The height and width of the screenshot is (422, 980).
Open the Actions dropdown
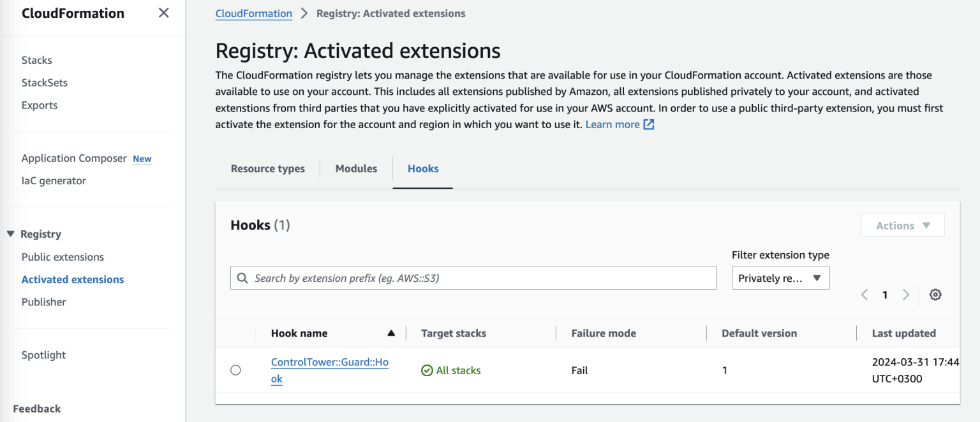pyautogui.click(x=902, y=226)
